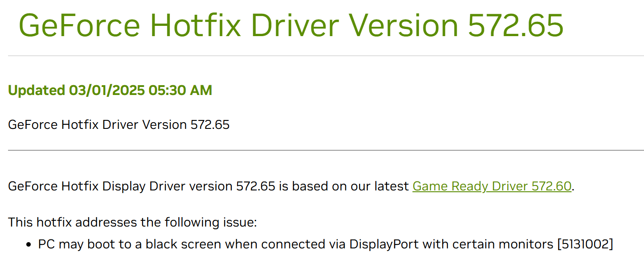This screenshot has height=264, width=644.
Task: Click the bullet point dot before 'PC may boot'
Action: tap(29, 245)
